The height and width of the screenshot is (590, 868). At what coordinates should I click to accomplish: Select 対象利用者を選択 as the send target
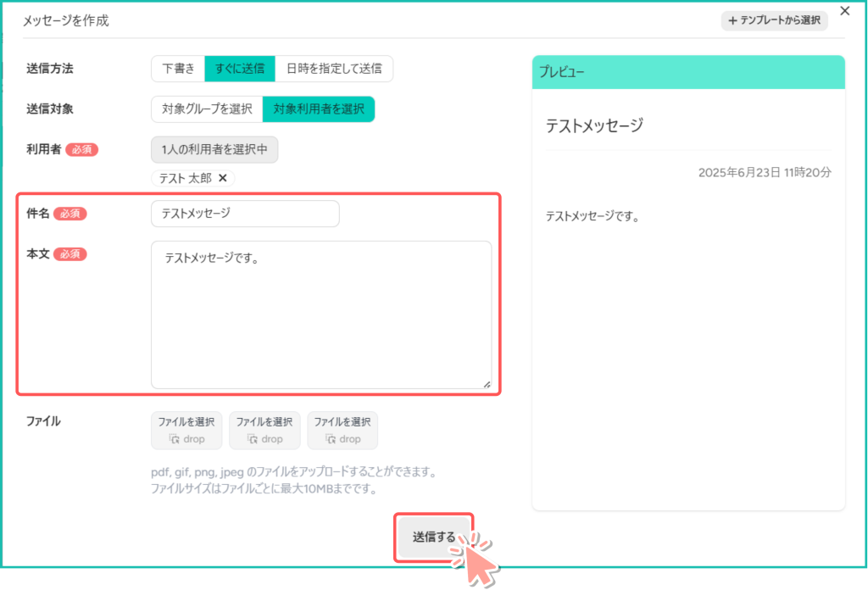click(319, 109)
